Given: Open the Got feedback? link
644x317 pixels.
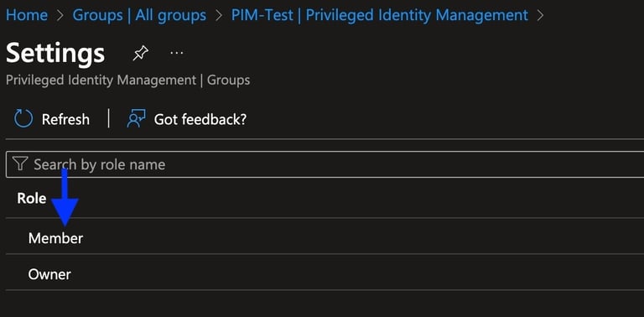Looking at the screenshot, I should click(200, 119).
